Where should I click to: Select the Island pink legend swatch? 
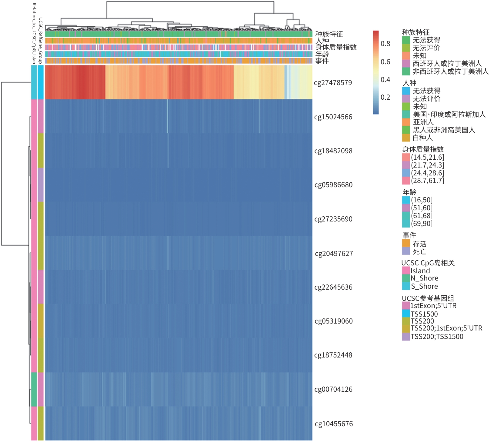pos(406,271)
